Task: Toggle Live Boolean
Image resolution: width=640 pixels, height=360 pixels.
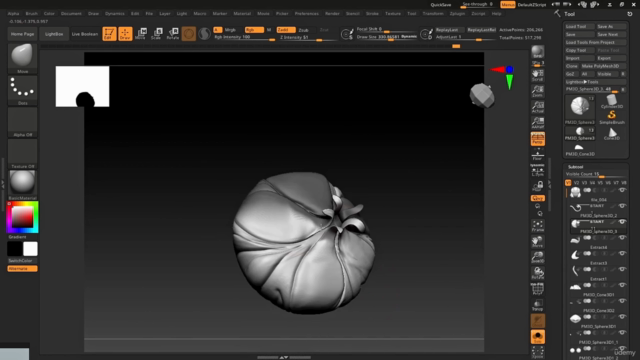Action: click(x=84, y=34)
